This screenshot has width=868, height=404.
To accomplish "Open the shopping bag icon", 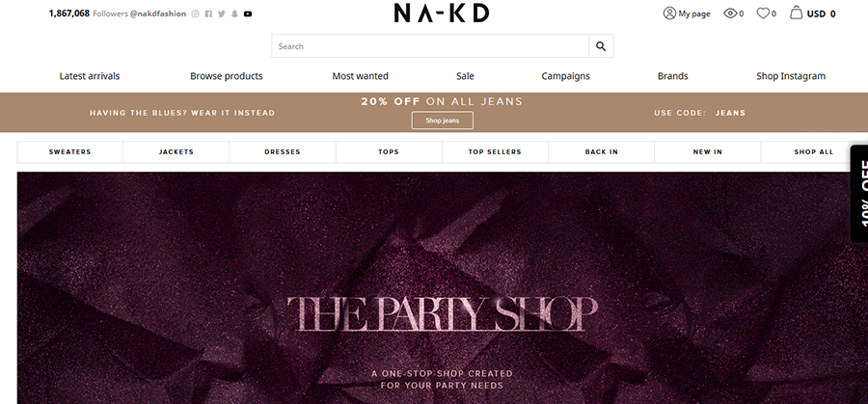I will tap(796, 13).
